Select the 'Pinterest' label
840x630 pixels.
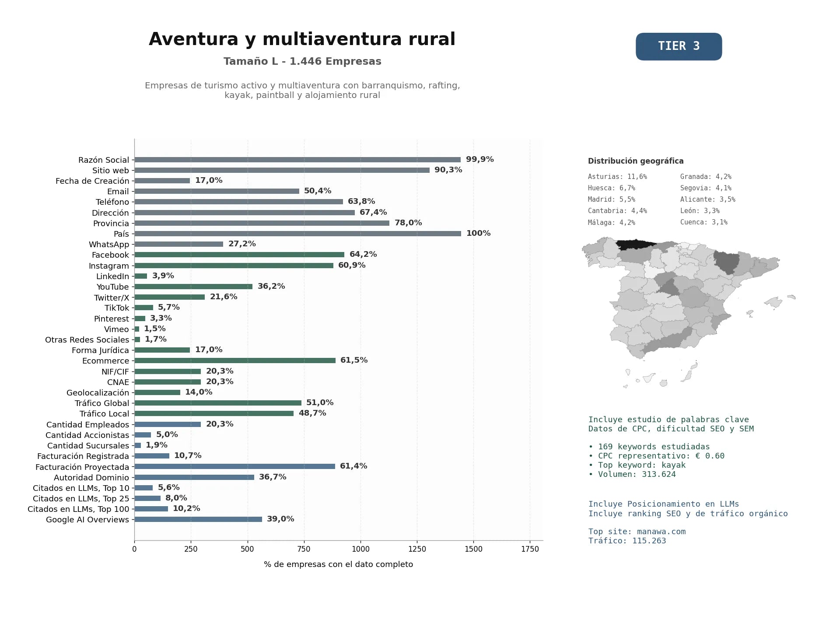coord(112,319)
